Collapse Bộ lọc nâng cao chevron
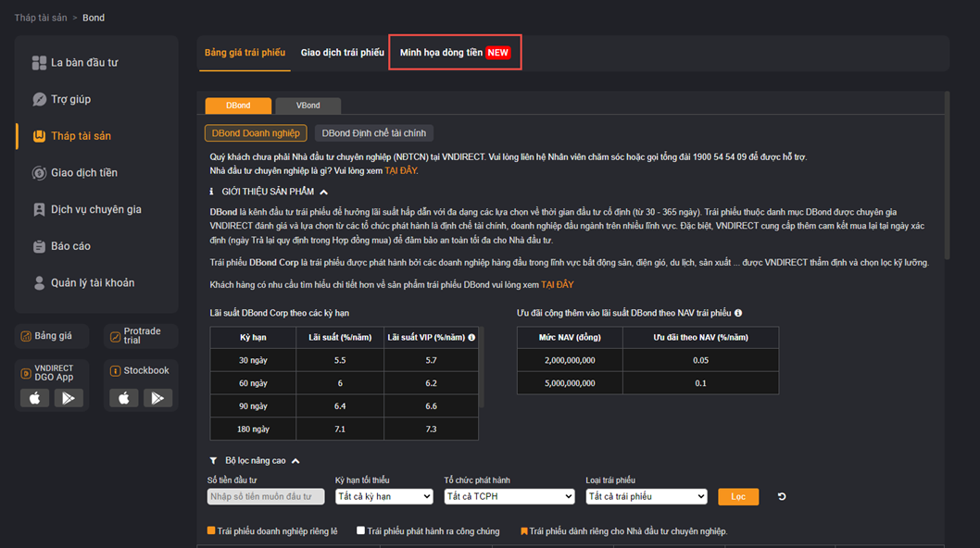The image size is (980, 548). 295,461
